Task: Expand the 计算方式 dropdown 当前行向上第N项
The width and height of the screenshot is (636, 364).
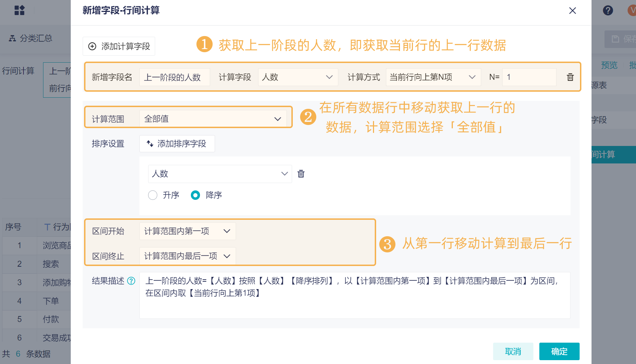Action: point(433,77)
